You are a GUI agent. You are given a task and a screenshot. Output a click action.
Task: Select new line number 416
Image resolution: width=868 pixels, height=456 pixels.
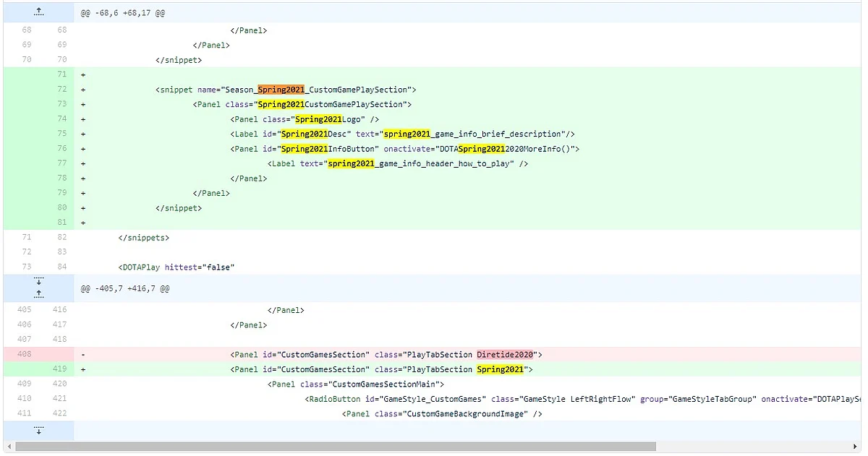pos(61,310)
